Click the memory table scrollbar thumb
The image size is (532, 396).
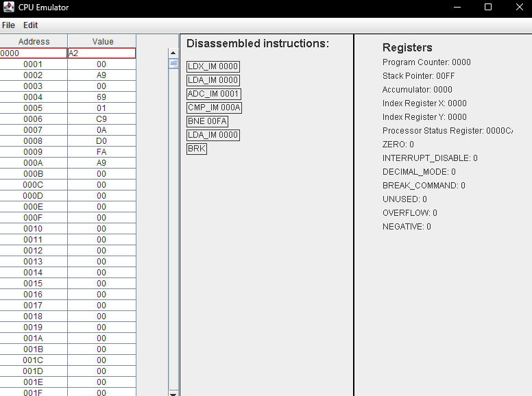(173, 64)
